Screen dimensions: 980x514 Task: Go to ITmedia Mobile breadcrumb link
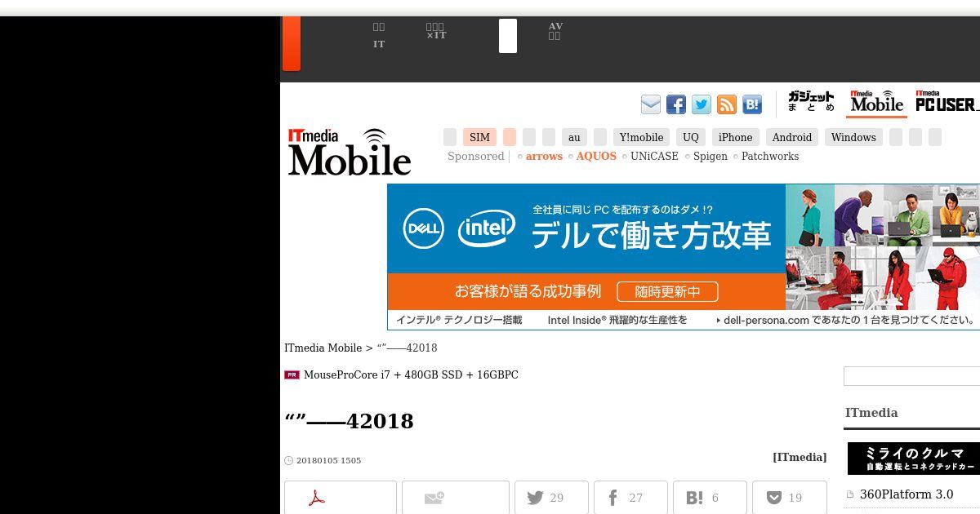[323, 348]
